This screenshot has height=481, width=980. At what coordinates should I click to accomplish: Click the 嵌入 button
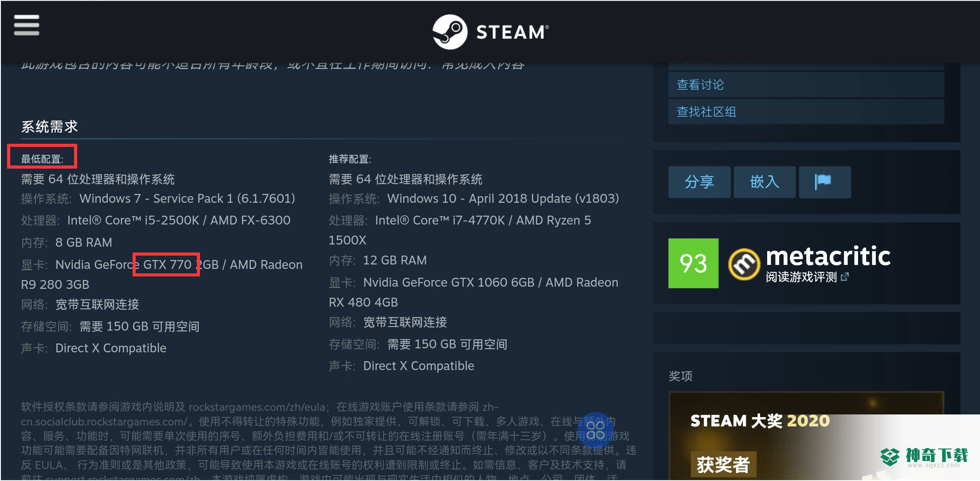(x=764, y=182)
